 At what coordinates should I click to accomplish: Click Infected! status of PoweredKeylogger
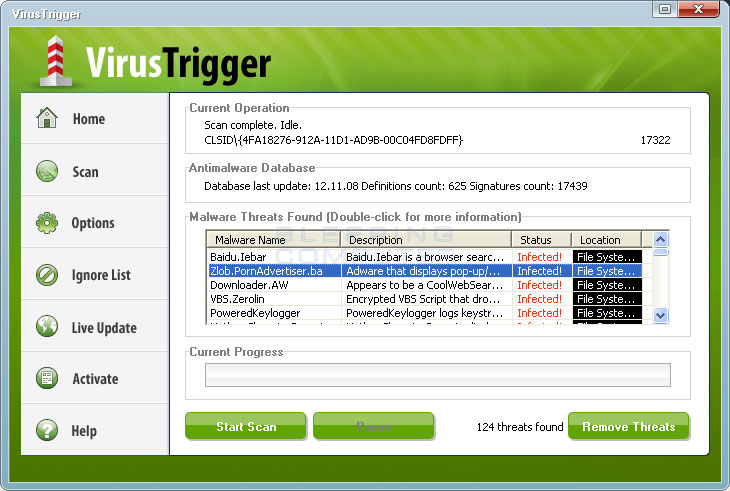coord(539,313)
